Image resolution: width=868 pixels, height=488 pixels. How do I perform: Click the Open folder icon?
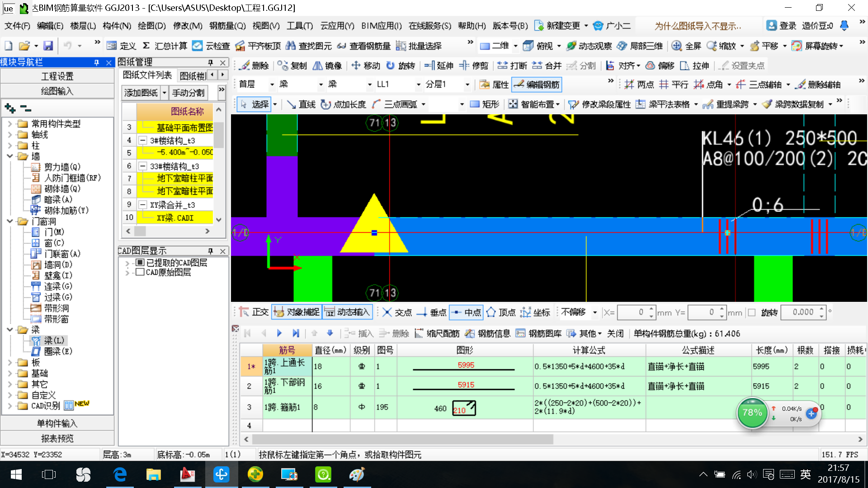coord(24,46)
